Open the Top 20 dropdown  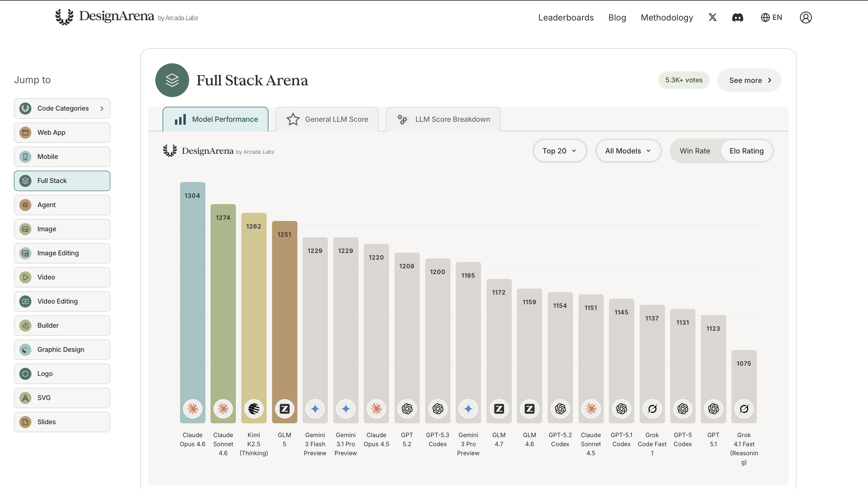click(x=559, y=151)
